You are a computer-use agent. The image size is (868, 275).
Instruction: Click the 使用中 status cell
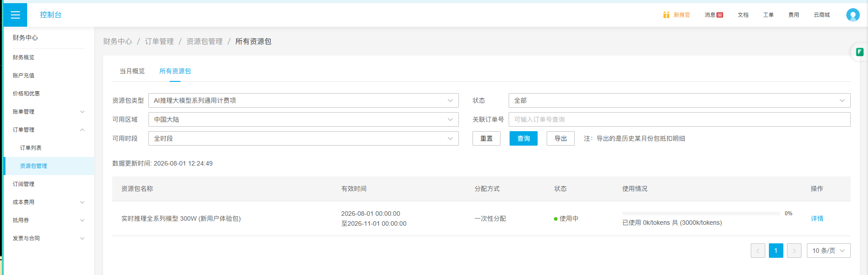566,218
